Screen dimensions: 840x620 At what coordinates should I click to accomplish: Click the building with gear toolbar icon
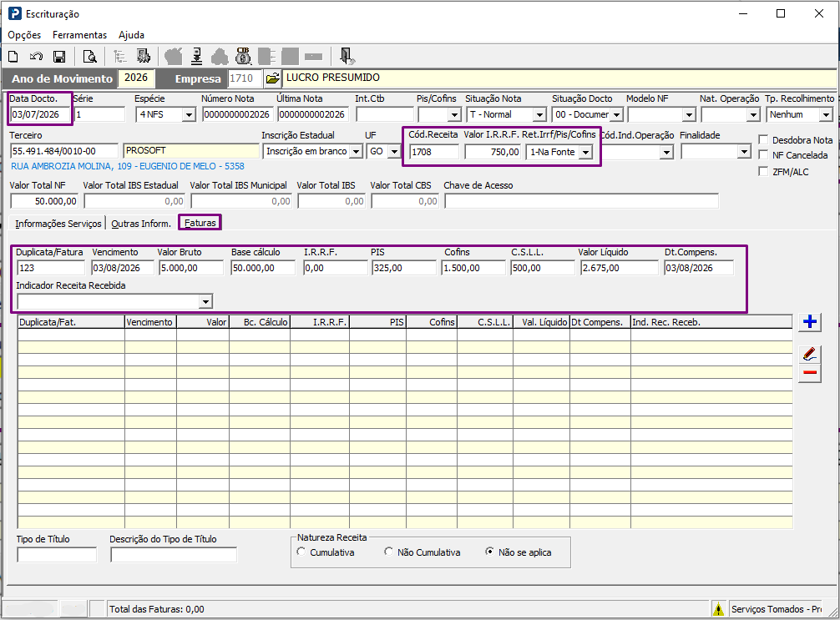tap(144, 56)
